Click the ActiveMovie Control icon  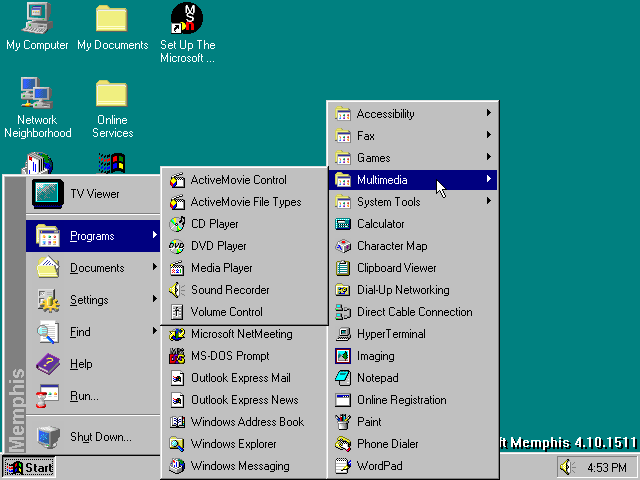[x=177, y=180]
